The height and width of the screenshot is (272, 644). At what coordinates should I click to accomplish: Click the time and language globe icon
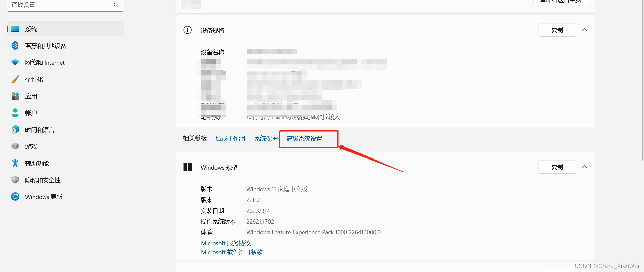pyautogui.click(x=15, y=130)
